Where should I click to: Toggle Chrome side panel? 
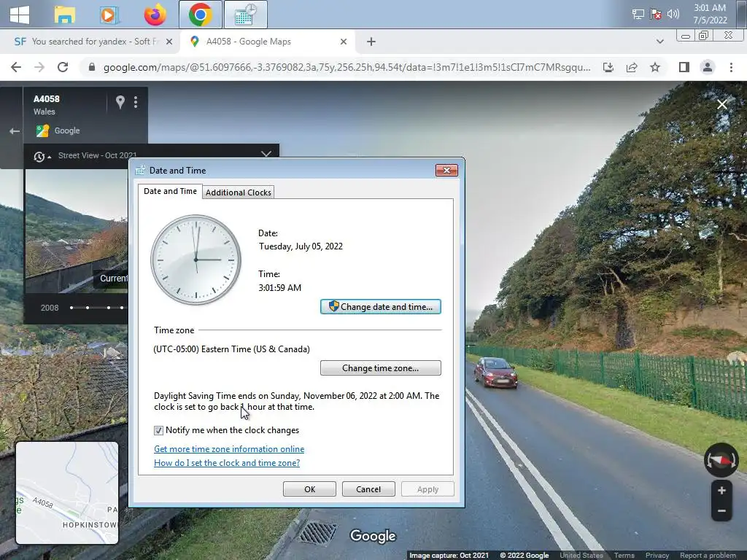point(684,67)
